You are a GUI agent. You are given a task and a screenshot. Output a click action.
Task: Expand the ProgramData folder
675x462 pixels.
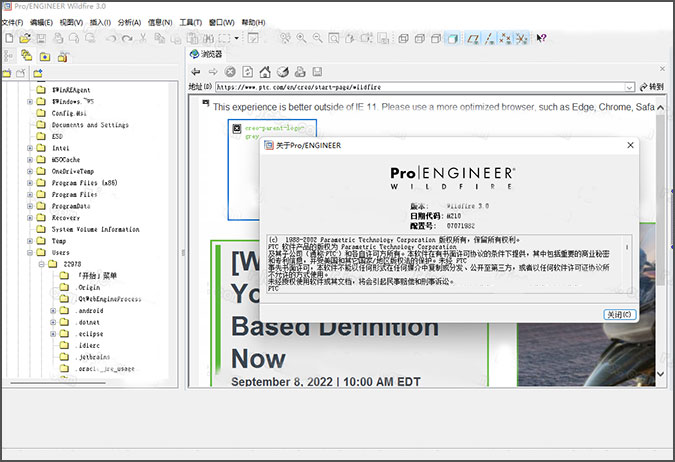(x=30, y=206)
